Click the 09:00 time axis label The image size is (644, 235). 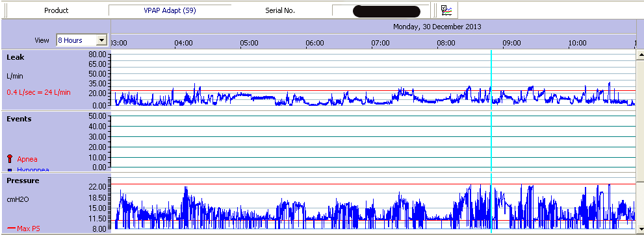point(511,43)
